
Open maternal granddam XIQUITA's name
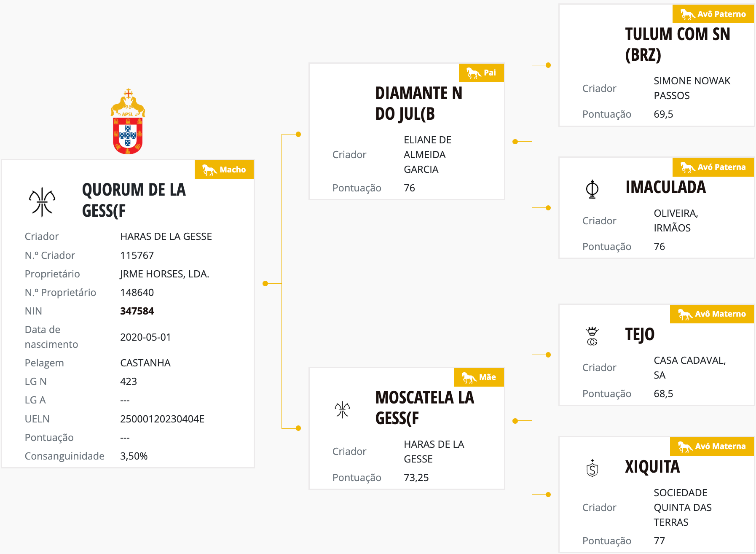652,467
